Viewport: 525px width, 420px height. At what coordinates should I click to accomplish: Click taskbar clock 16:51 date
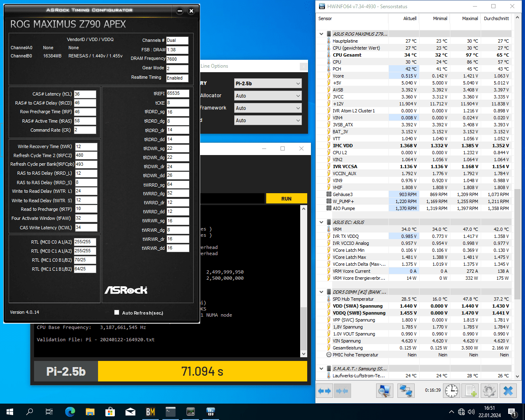(x=489, y=412)
